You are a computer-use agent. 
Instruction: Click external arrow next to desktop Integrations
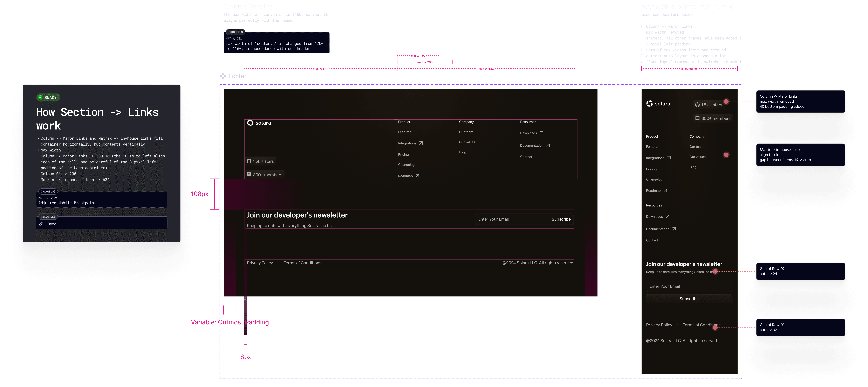click(421, 143)
